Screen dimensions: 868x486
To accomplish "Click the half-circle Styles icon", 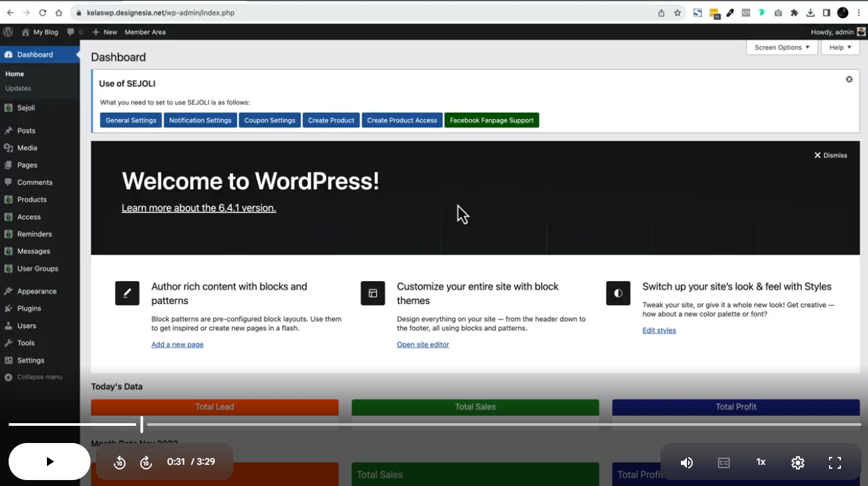I will pyautogui.click(x=618, y=293).
